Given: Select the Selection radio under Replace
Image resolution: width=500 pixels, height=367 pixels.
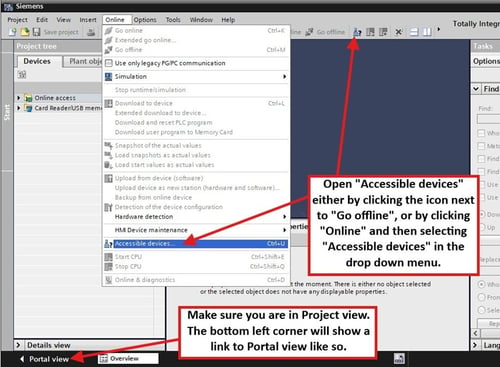Looking at the screenshot, I should [x=481, y=310].
